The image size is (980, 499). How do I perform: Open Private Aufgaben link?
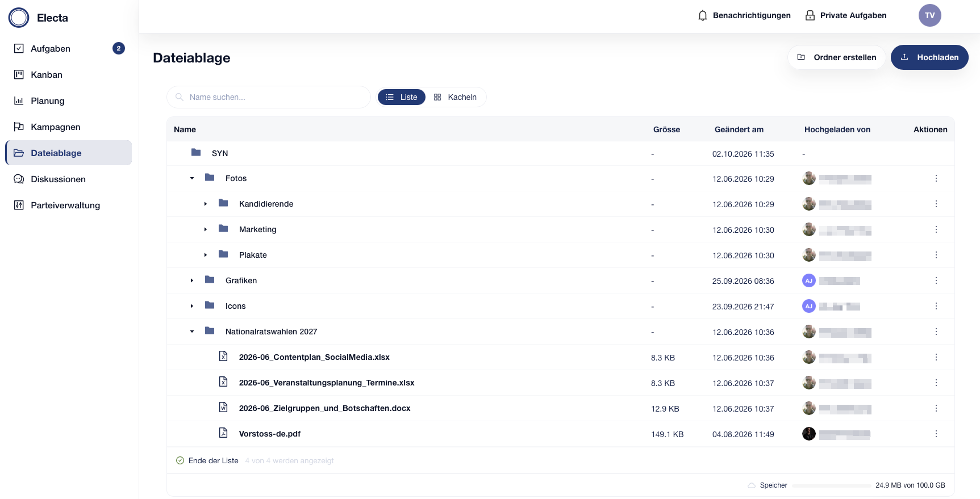tap(846, 15)
